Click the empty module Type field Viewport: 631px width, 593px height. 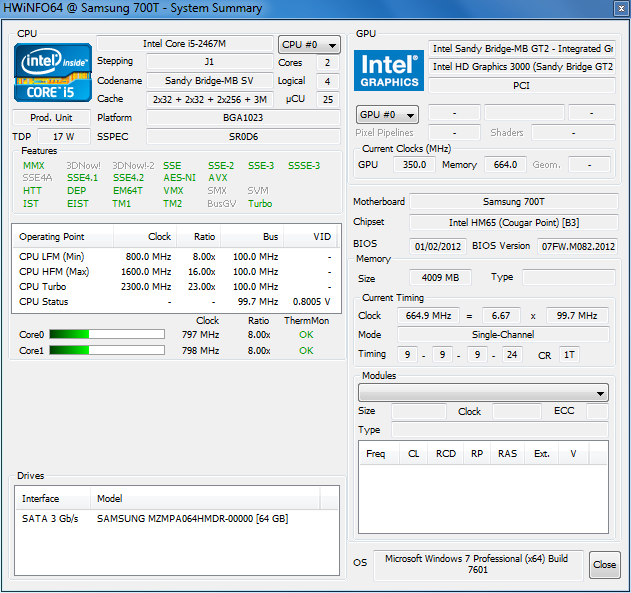pos(499,430)
